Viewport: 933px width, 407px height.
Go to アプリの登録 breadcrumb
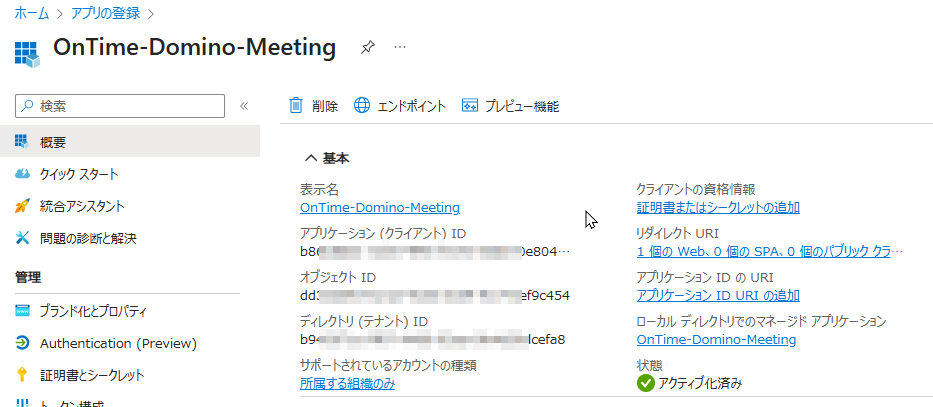click(x=106, y=13)
